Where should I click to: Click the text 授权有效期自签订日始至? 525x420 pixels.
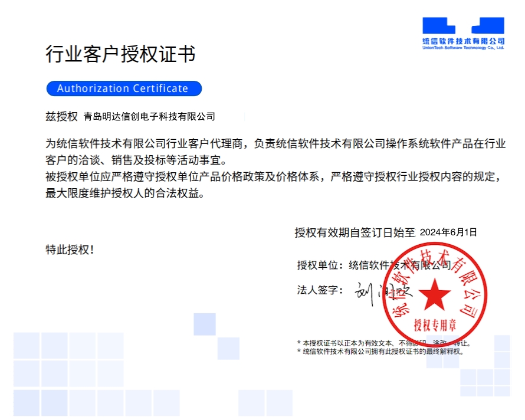355,232
